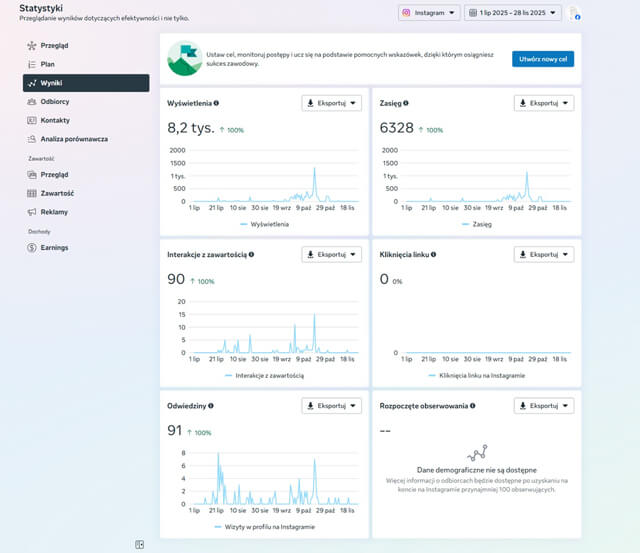Image resolution: width=640 pixels, height=553 pixels.
Task: Click info icon beside Rozpoczęte obserwowania
Action: click(473, 406)
